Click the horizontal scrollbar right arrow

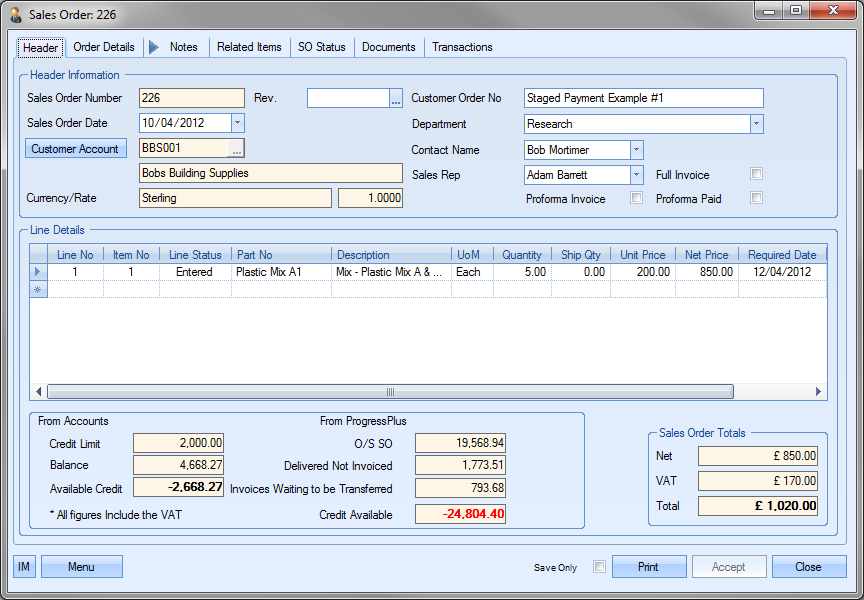818,392
